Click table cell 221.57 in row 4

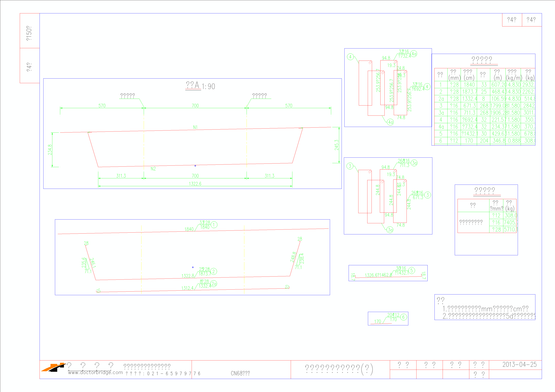(x=499, y=120)
